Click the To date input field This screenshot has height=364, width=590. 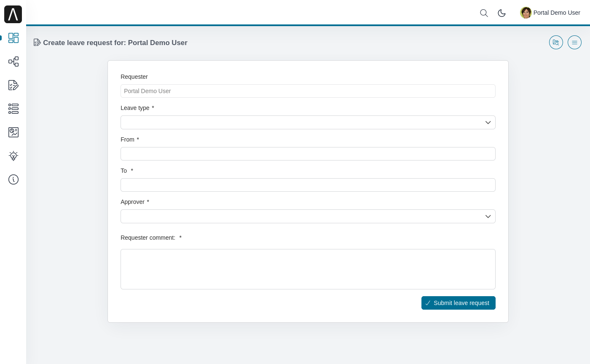pos(308,185)
